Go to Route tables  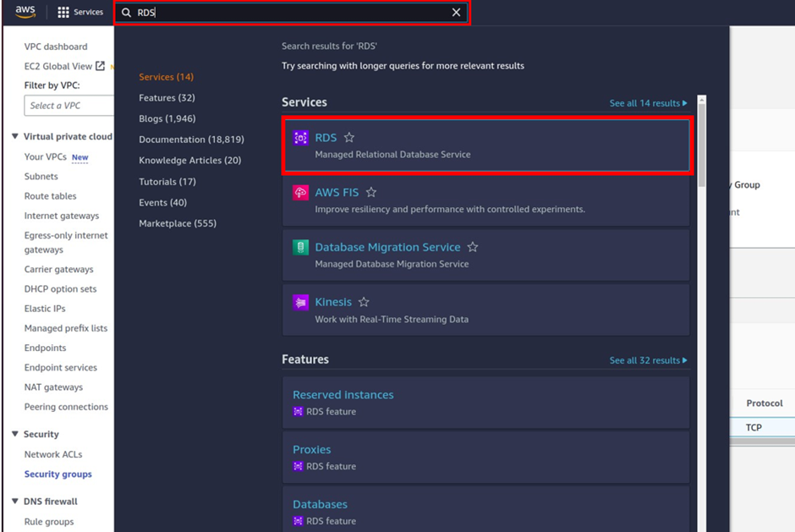[x=50, y=196]
